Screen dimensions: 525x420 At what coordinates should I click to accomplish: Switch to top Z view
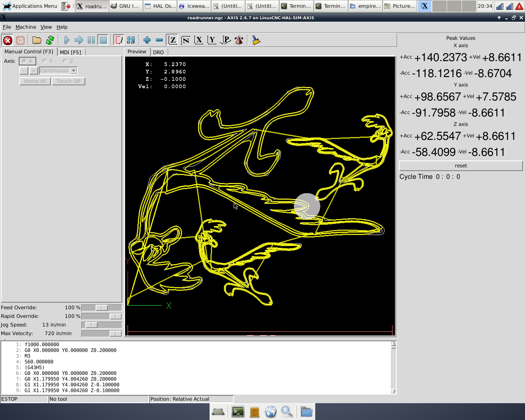pyautogui.click(x=173, y=40)
